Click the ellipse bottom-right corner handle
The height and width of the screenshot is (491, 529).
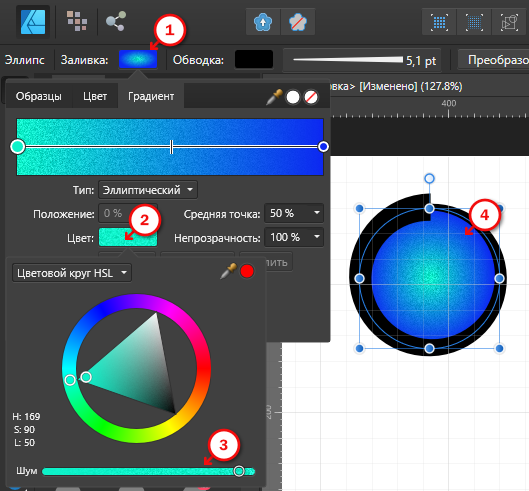pyautogui.click(x=499, y=348)
